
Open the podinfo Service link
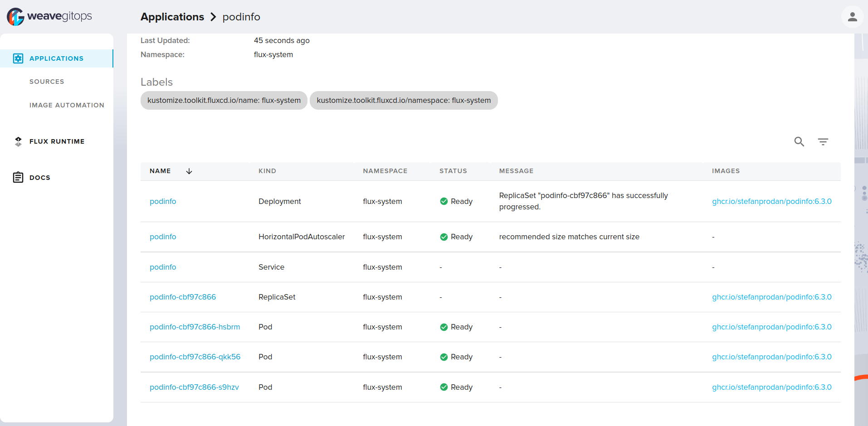point(163,267)
